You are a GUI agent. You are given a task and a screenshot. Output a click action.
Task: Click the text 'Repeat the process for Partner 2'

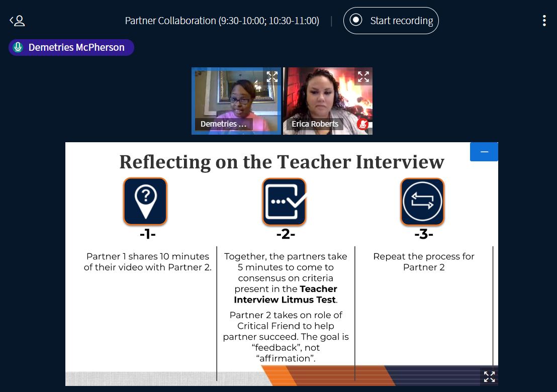(x=424, y=262)
